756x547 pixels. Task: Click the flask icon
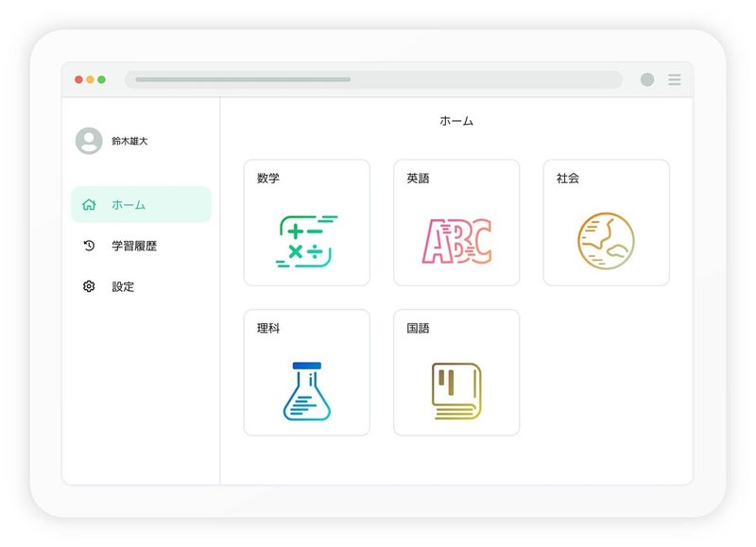(306, 391)
